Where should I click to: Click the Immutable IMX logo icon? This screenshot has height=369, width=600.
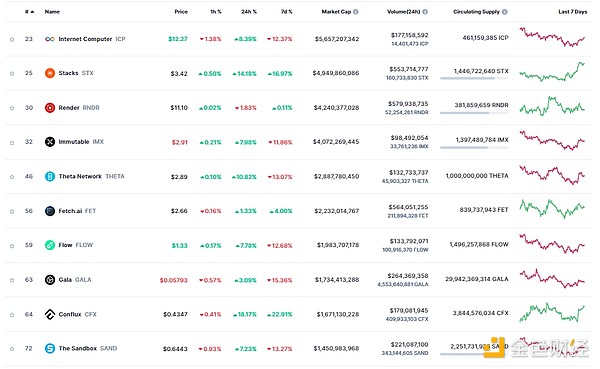(50, 142)
